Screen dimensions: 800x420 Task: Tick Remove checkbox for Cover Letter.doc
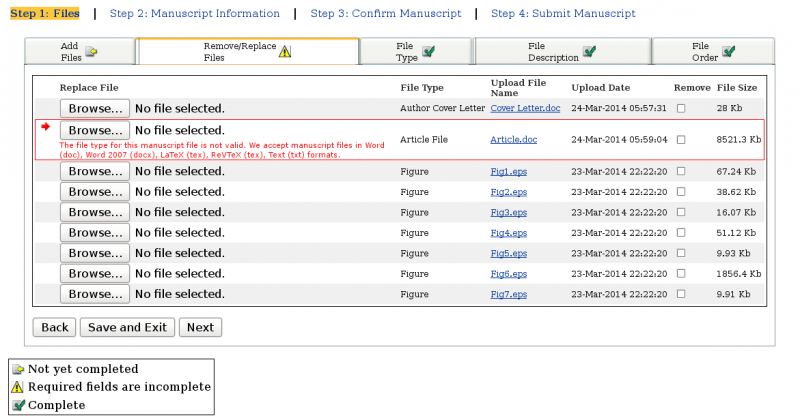click(681, 108)
